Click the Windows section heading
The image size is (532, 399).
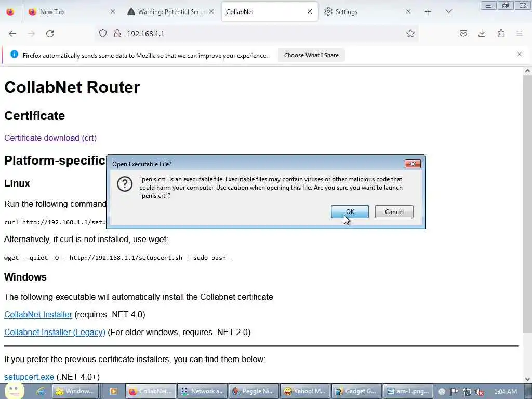tap(25, 277)
